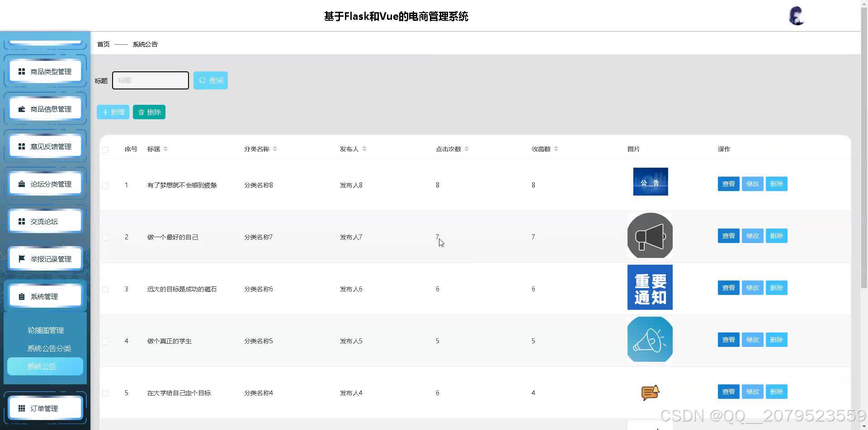Open the 公告 thumbnail image in row 1

coord(651,182)
